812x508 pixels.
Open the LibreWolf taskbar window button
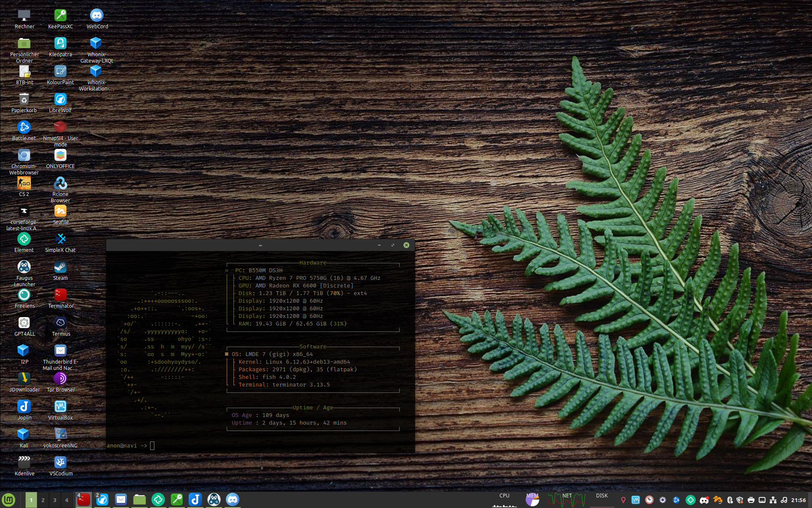(102, 500)
